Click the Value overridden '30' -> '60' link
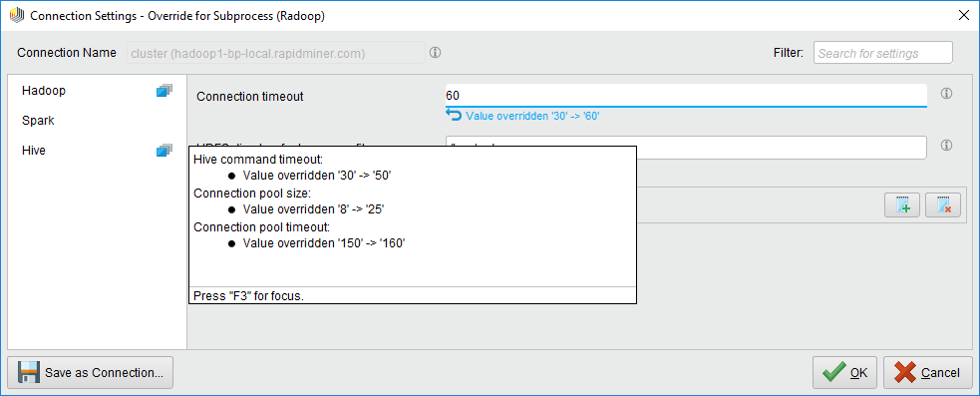The height and width of the screenshot is (396, 980). pos(533,116)
